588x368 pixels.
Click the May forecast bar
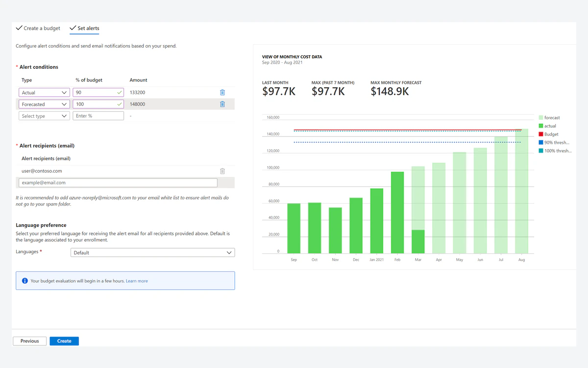[459, 203]
